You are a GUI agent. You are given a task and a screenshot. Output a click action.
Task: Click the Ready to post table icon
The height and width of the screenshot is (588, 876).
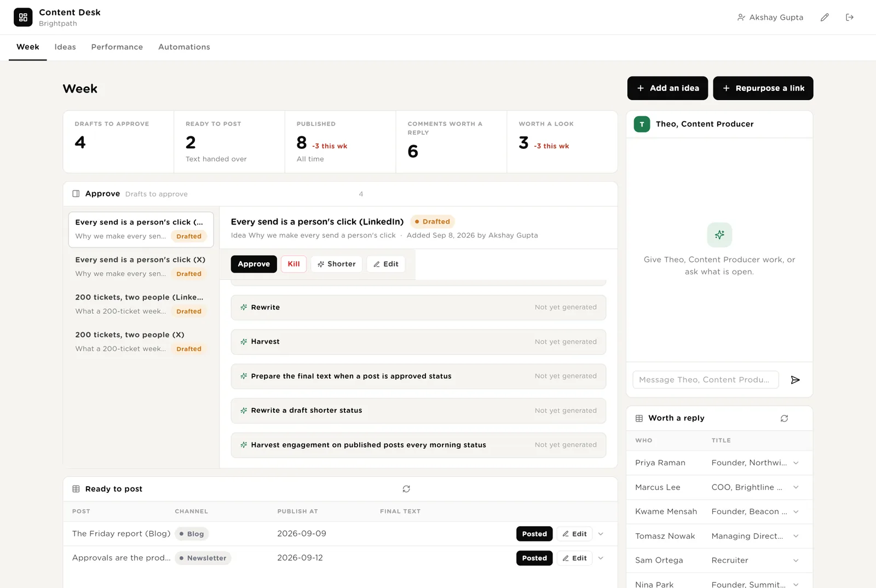click(76, 489)
